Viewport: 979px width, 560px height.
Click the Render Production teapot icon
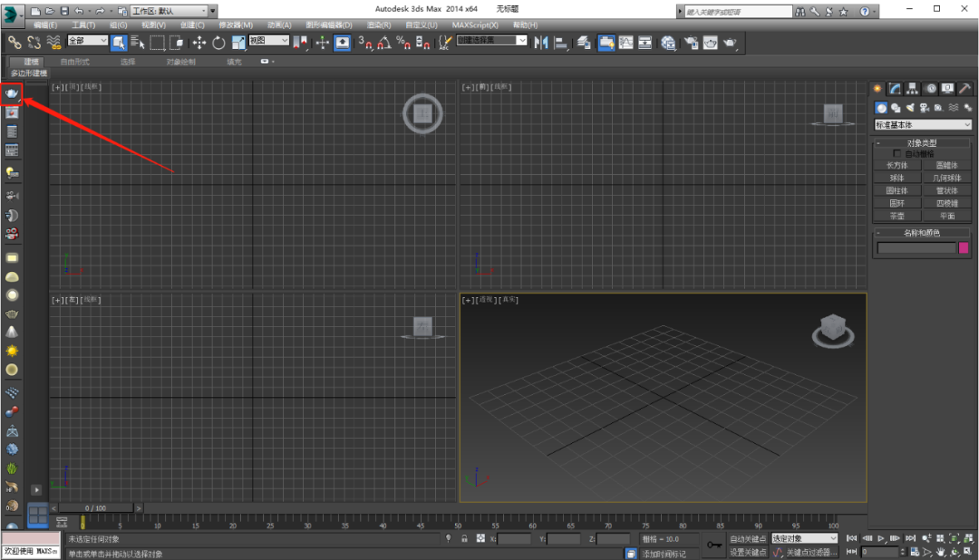click(730, 43)
